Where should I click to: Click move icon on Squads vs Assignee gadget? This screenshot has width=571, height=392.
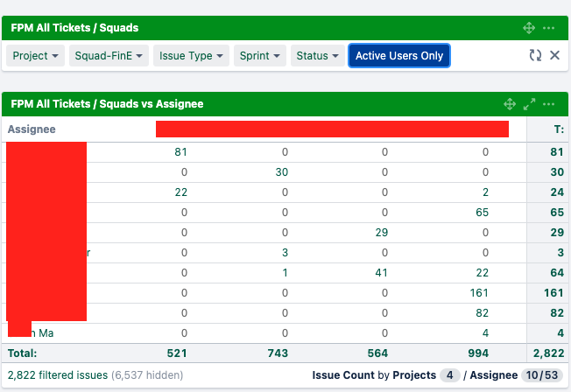(x=510, y=104)
